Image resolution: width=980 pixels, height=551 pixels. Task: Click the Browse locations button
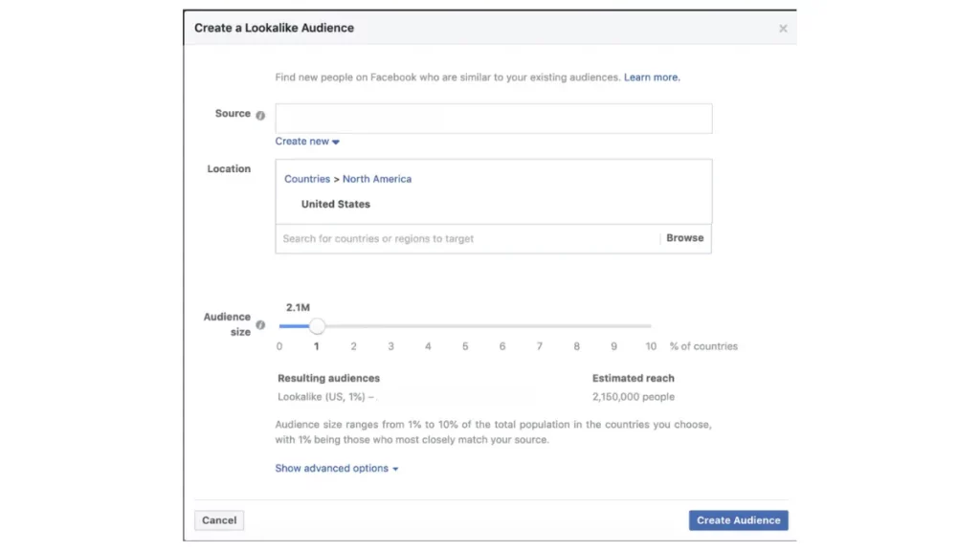(x=684, y=238)
